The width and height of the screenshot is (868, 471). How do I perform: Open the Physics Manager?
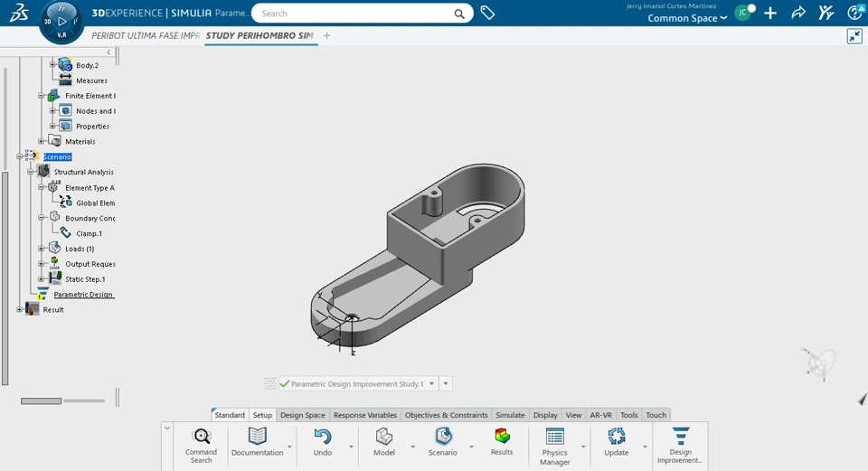click(554, 443)
